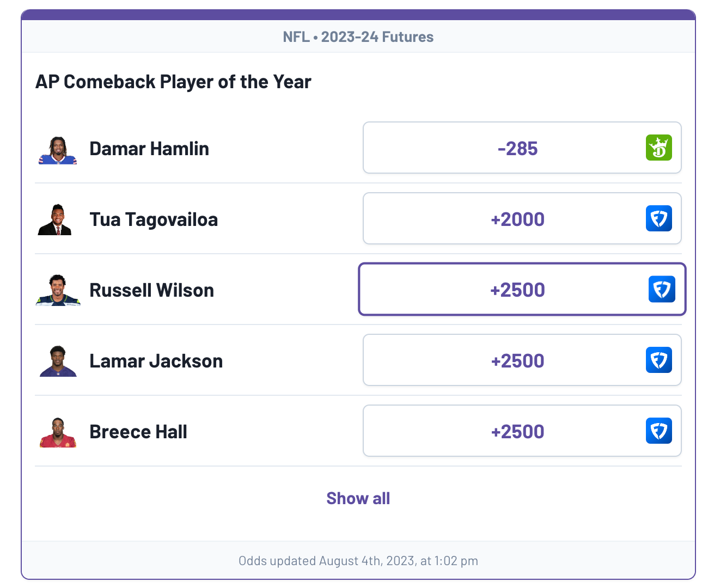Click the FanDuel logo in Tua Tagovailoa row
This screenshot has width=708, height=588.
click(659, 218)
